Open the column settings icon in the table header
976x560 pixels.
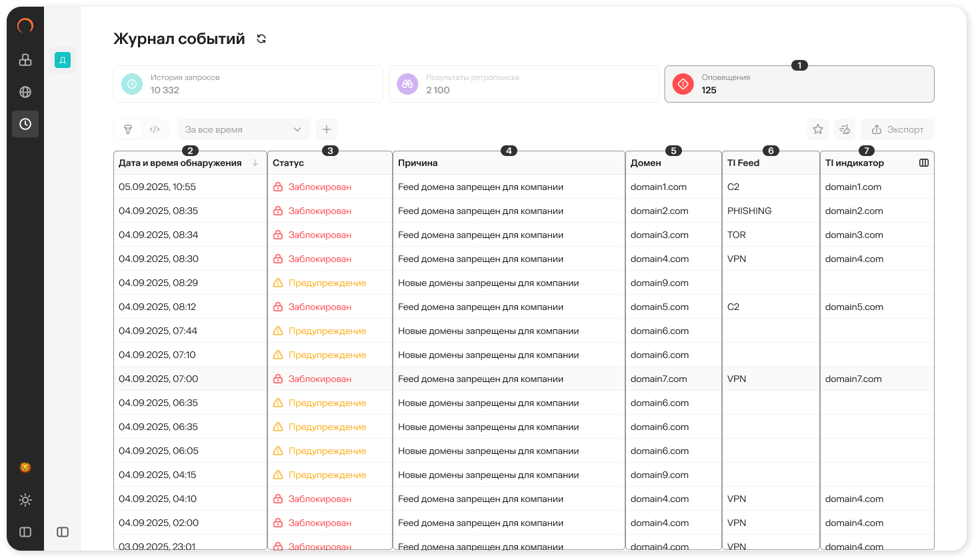pos(924,163)
